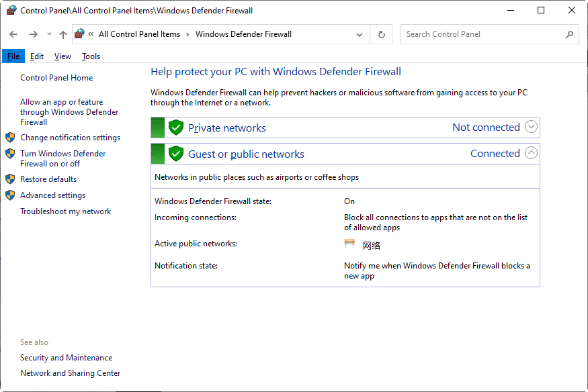Click the shield icon next to Advanced settings
This screenshot has width=588, height=392.
pyautogui.click(x=10, y=195)
